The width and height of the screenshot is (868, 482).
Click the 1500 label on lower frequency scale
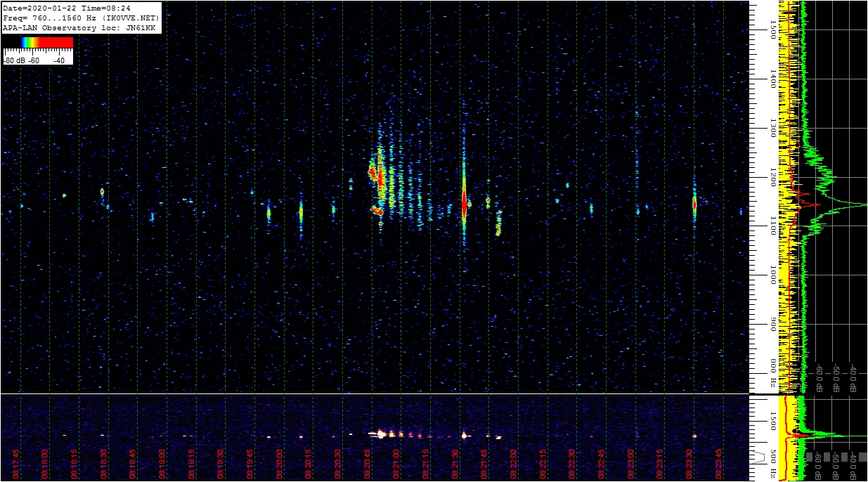[772, 420]
